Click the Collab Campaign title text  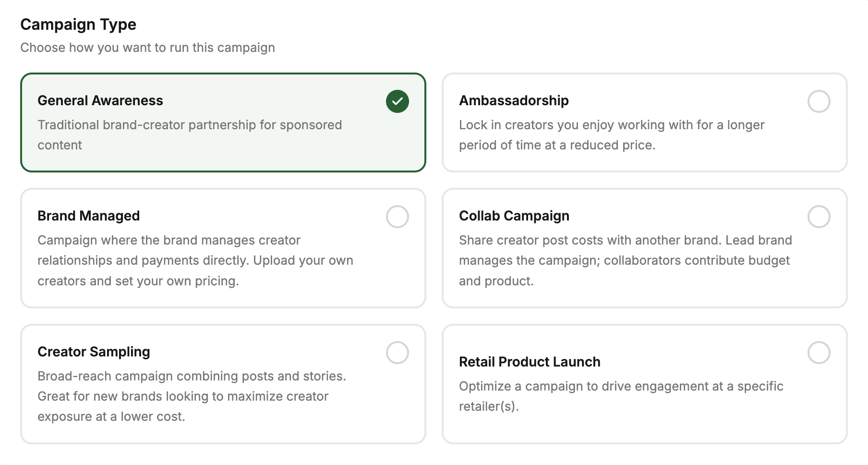click(514, 216)
